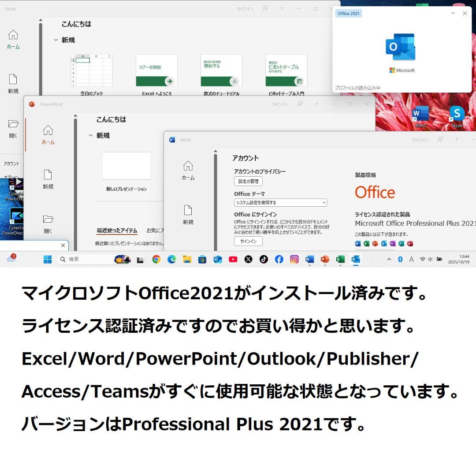Viewport: 476px width, 469px height.
Task: Open Instagram from the taskbar
Action: tap(294, 260)
